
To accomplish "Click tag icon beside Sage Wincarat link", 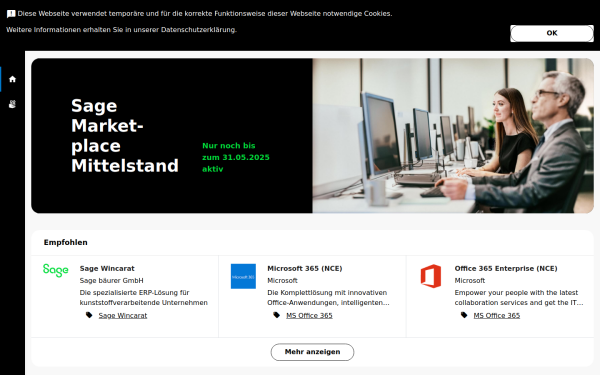I will [x=89, y=315].
